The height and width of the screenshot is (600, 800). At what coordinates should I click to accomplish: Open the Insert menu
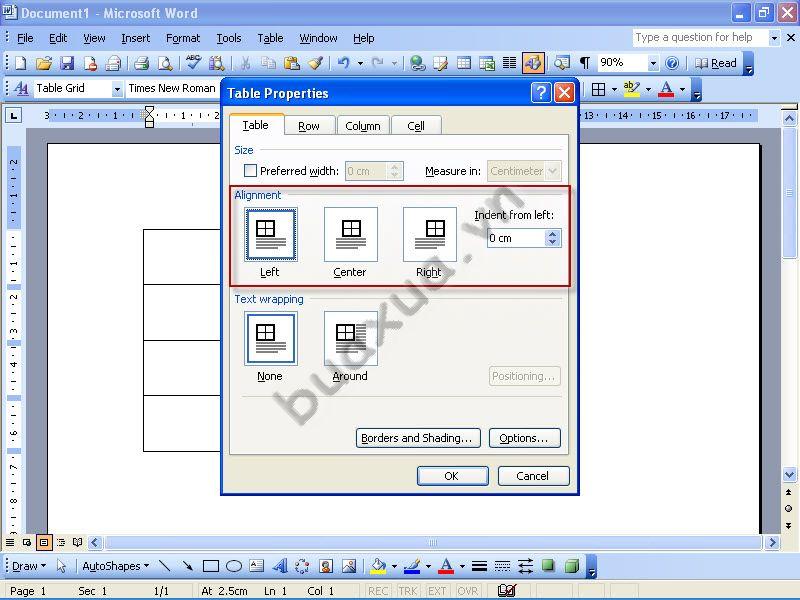tap(135, 38)
